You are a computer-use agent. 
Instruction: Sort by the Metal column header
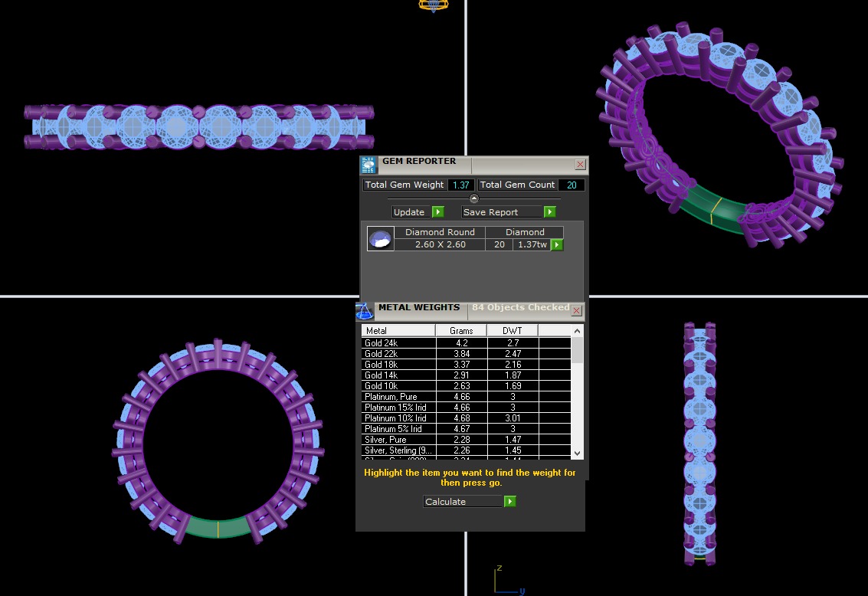tap(398, 330)
